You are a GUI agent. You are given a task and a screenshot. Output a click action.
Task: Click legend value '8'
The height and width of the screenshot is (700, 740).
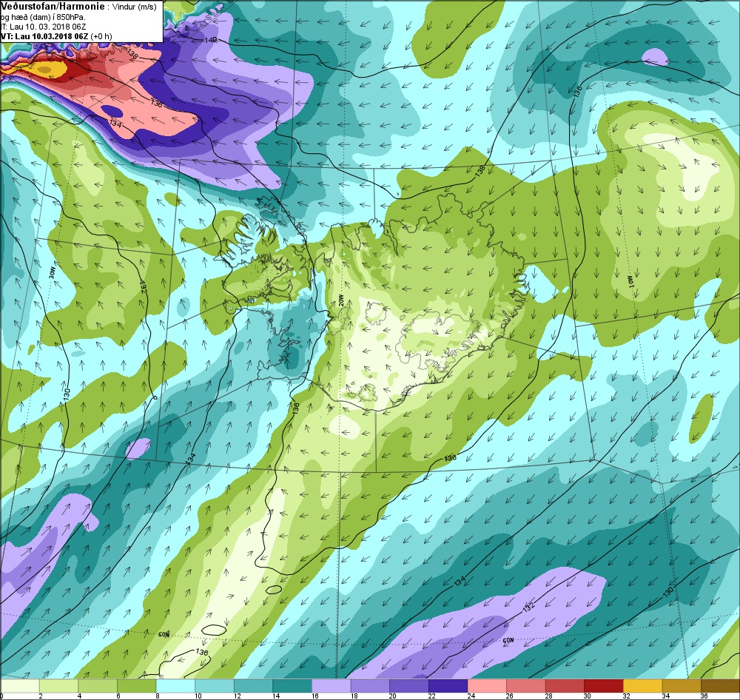pyautogui.click(x=158, y=696)
